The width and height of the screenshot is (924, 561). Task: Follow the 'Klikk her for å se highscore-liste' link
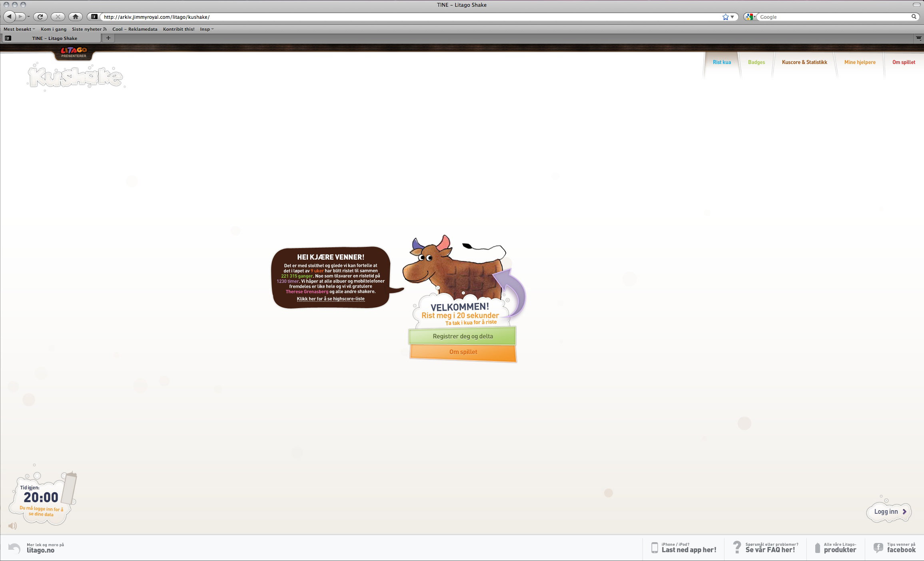[x=331, y=299]
